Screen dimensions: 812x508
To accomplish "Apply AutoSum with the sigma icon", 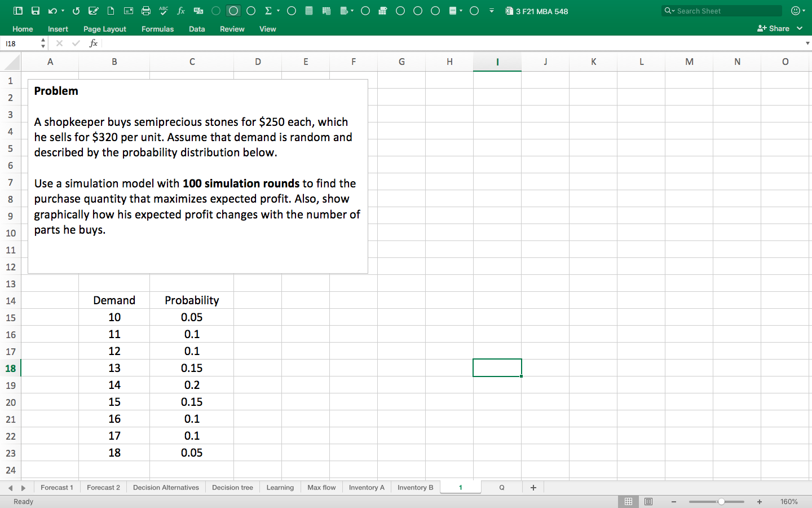I will (x=268, y=10).
